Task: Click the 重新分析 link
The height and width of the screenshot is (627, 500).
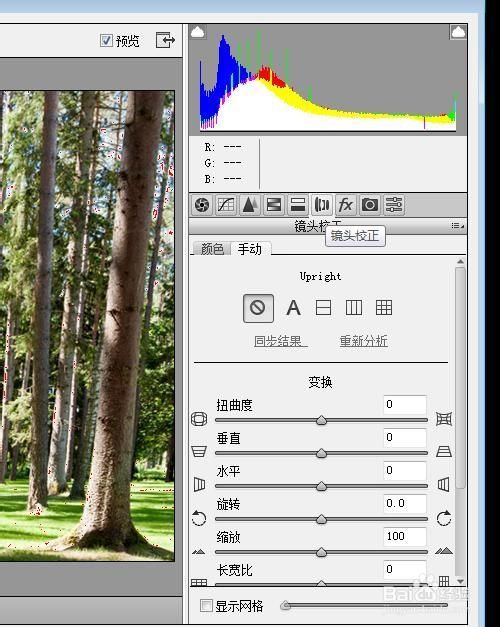Action: tap(364, 341)
